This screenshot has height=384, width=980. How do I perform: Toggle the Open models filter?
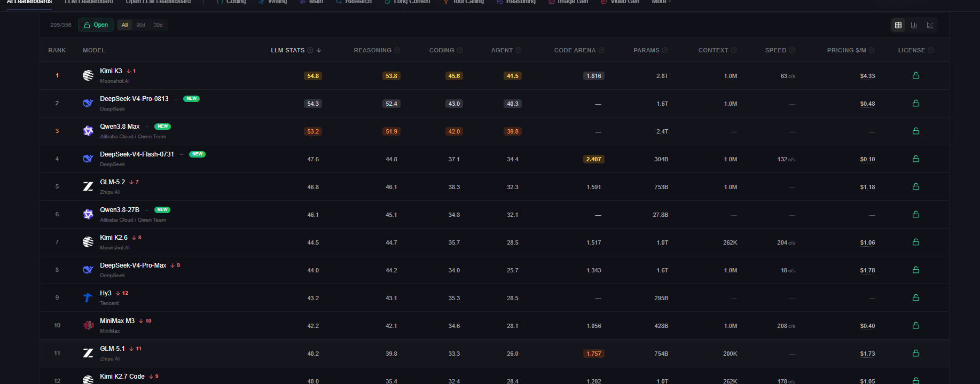click(x=96, y=25)
